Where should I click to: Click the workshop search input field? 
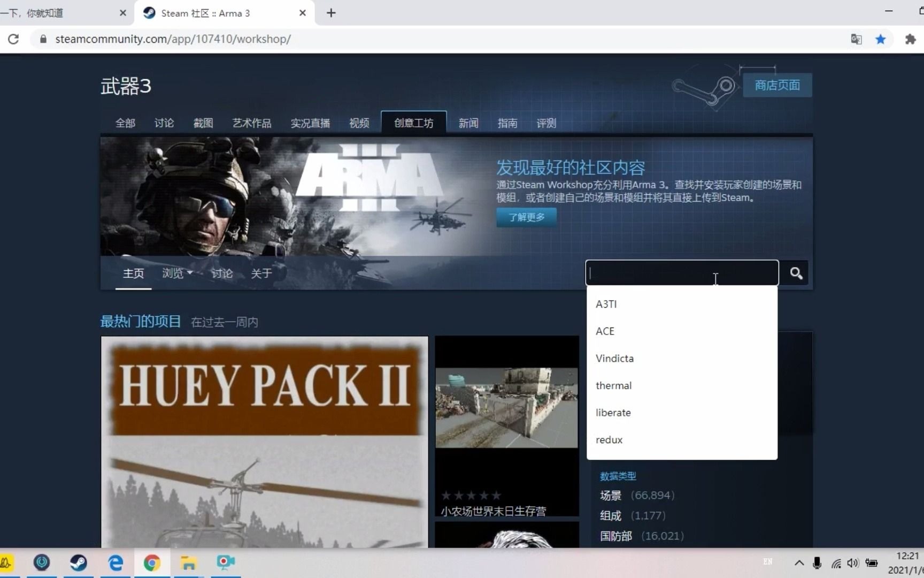(x=682, y=273)
